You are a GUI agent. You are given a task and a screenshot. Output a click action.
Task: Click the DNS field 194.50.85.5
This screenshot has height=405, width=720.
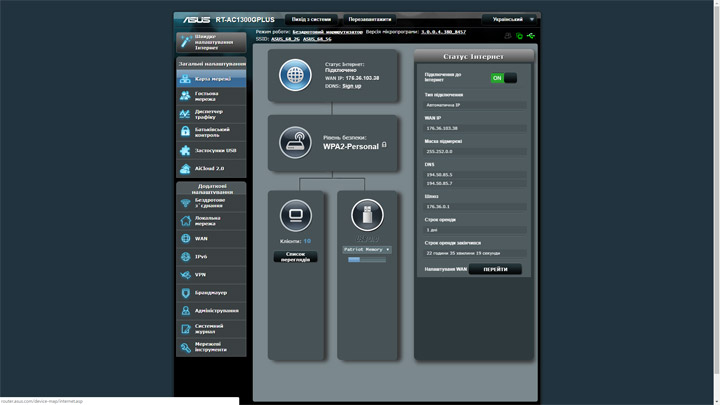click(475, 174)
